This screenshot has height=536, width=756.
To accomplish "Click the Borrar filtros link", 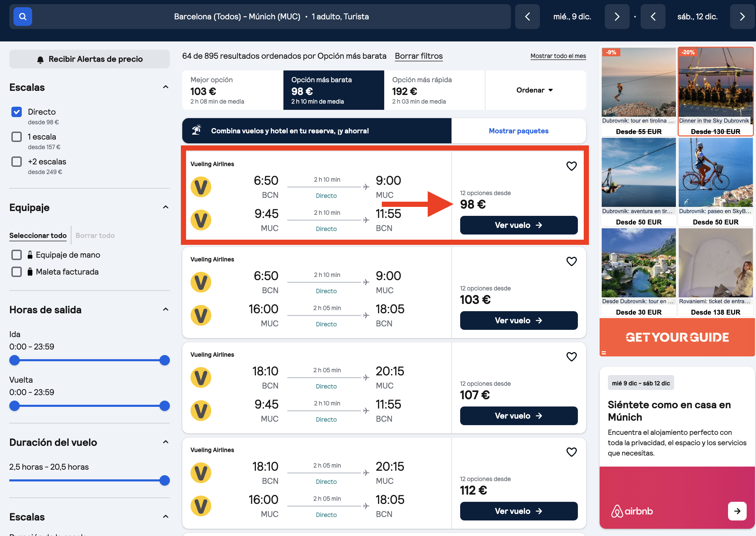I will point(419,56).
